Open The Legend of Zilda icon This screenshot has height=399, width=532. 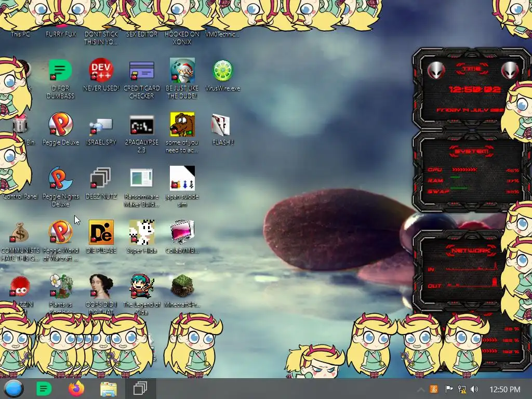tap(141, 286)
